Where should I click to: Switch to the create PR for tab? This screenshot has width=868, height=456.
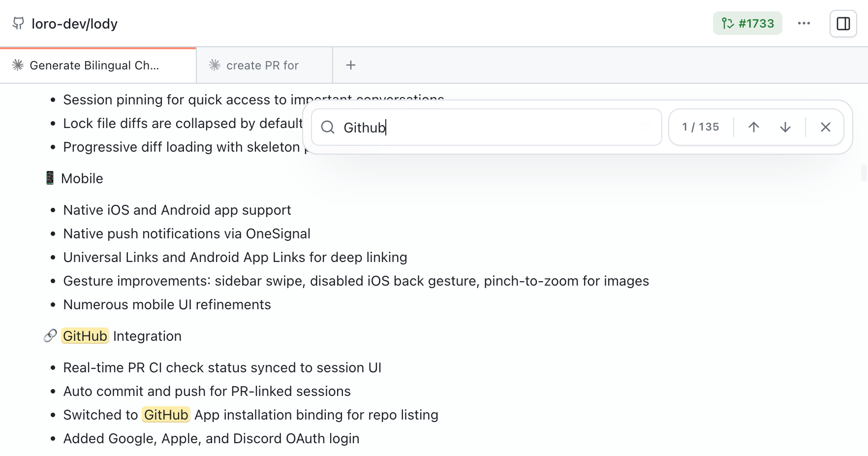pos(262,65)
